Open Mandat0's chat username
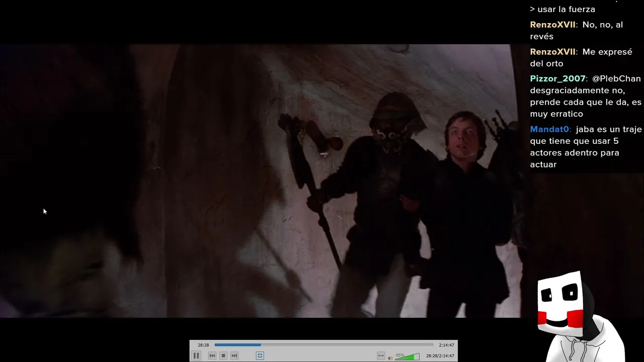Image resolution: width=644 pixels, height=362 pixels. [549, 129]
